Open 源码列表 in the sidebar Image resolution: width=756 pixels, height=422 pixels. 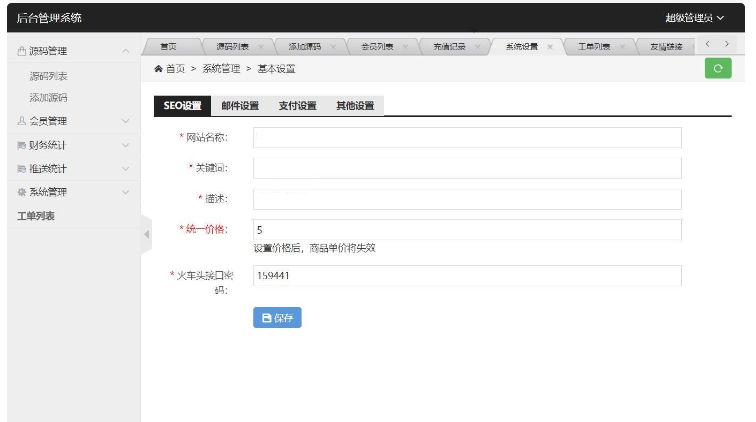48,76
